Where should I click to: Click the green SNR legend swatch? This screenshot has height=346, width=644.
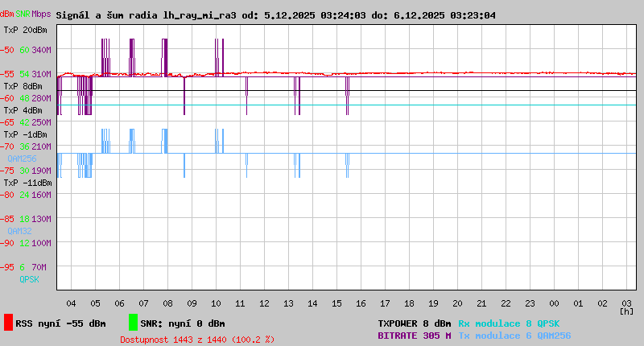pyautogui.click(x=133, y=323)
